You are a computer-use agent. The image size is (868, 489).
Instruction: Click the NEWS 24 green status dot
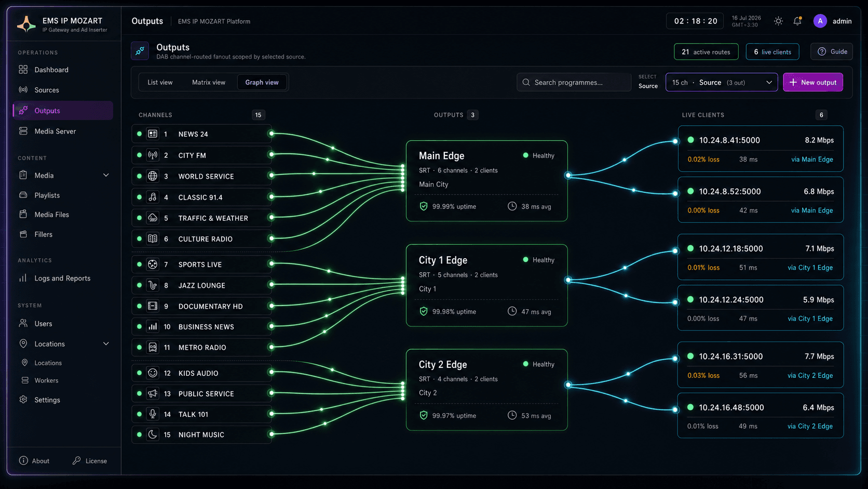(x=139, y=134)
